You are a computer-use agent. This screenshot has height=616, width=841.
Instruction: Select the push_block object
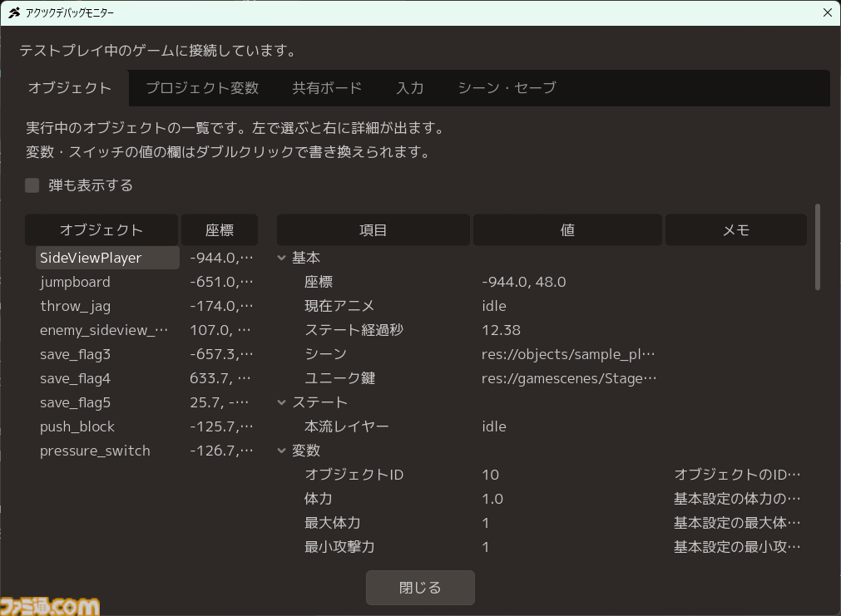pyautogui.click(x=77, y=426)
